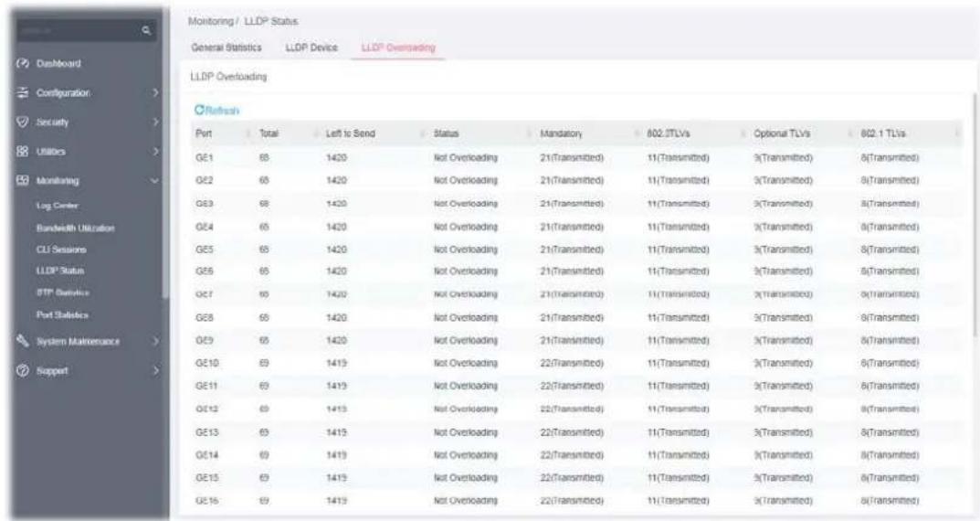Click the GE14 port cell
The height and width of the screenshot is (521, 980).
tap(207, 454)
